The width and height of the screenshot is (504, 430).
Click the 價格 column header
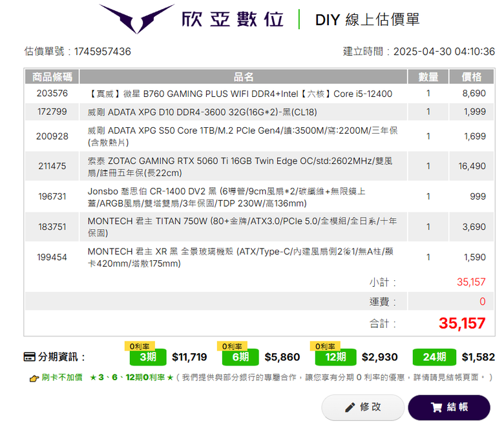pos(471,77)
